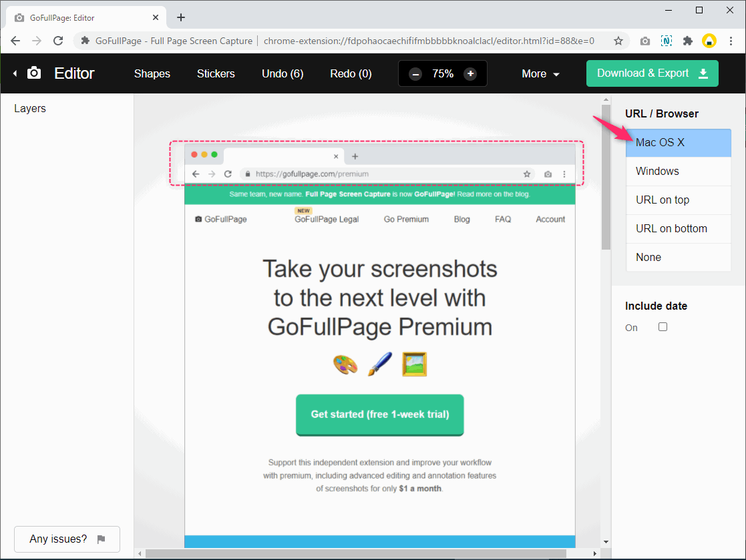The image size is (746, 560).
Task: Click the extension puzzle icon inside the address bar
Action: [x=85, y=41]
